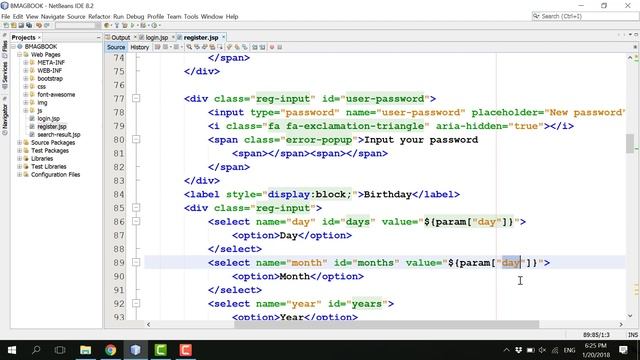Screen dimensions: 640x360
Task: Select Configuration Files in Projects tree
Action: 56,174
